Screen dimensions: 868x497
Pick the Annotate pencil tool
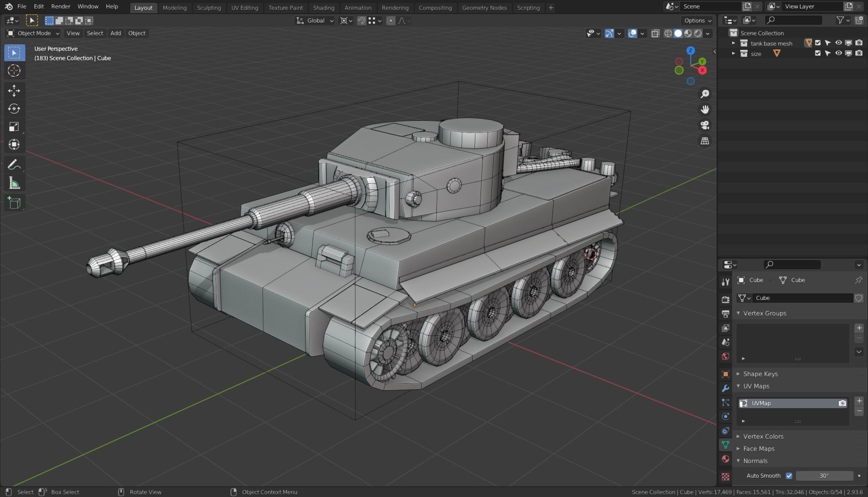tap(14, 165)
